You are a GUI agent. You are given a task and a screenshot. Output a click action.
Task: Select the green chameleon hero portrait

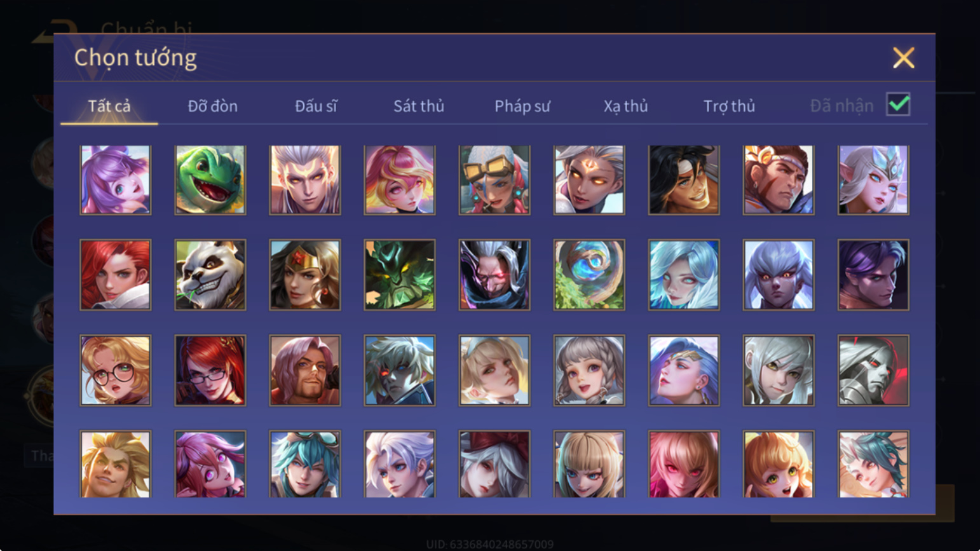210,180
